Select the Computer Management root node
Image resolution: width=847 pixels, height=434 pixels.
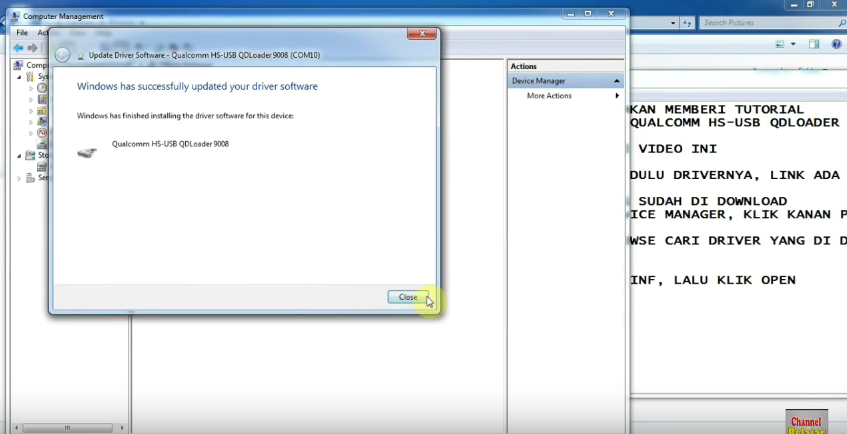point(31,65)
